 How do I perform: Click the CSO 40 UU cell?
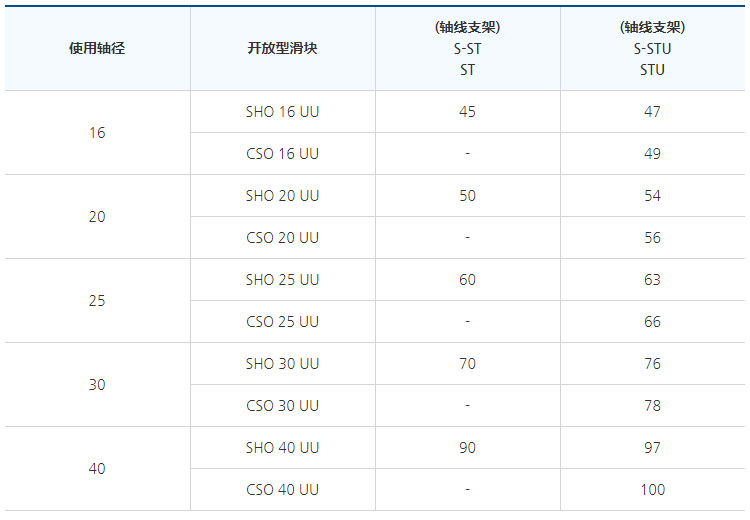click(x=282, y=490)
